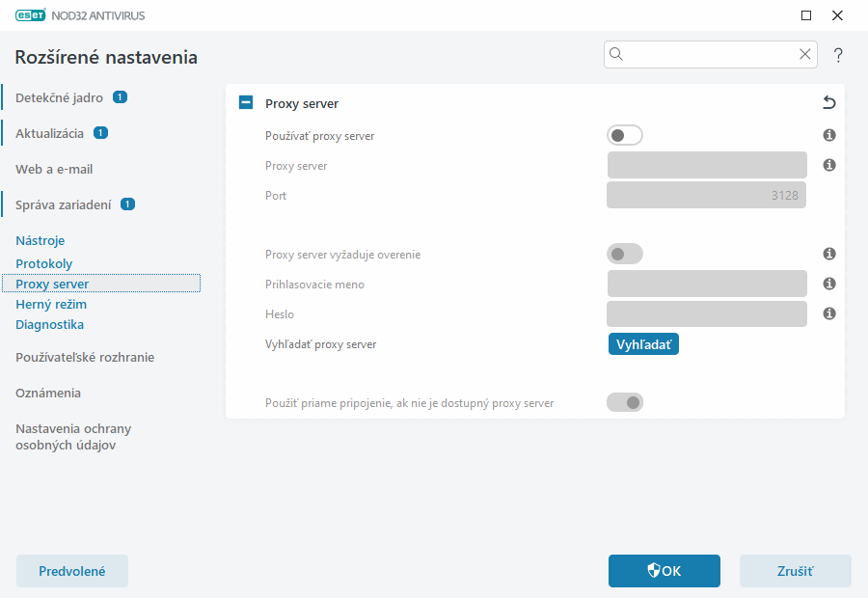Select Diagnostika in the sidebar
This screenshot has height=598, width=868.
[49, 324]
